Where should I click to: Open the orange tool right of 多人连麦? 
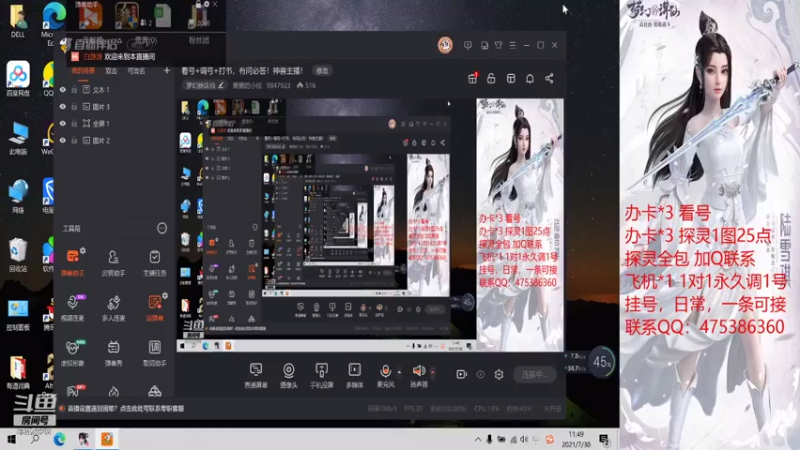click(155, 307)
